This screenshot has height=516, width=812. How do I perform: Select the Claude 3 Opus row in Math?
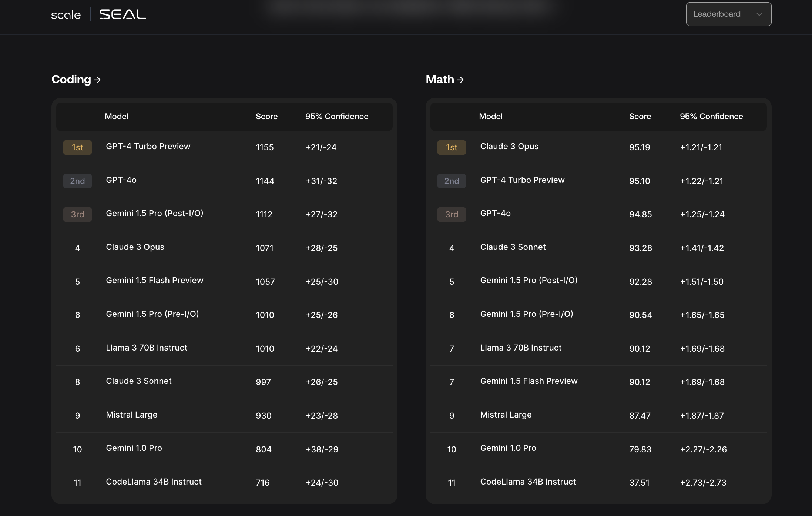click(509, 147)
